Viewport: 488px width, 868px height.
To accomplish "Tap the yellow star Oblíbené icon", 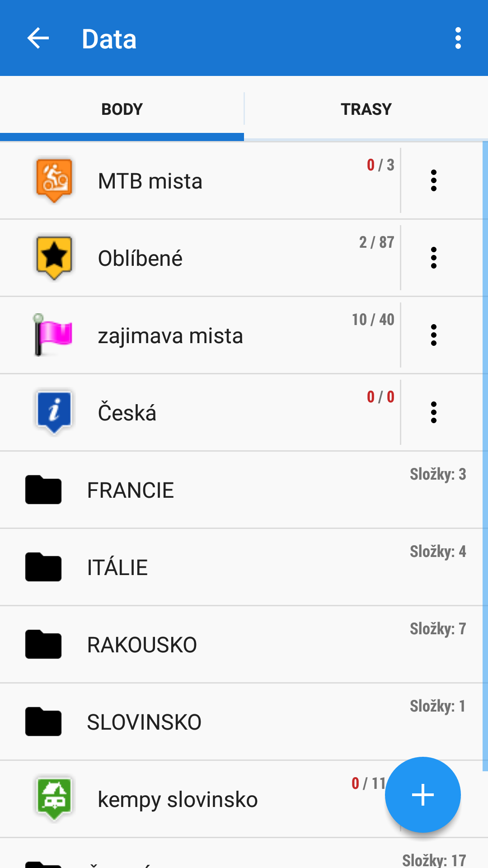I will coord(54,257).
